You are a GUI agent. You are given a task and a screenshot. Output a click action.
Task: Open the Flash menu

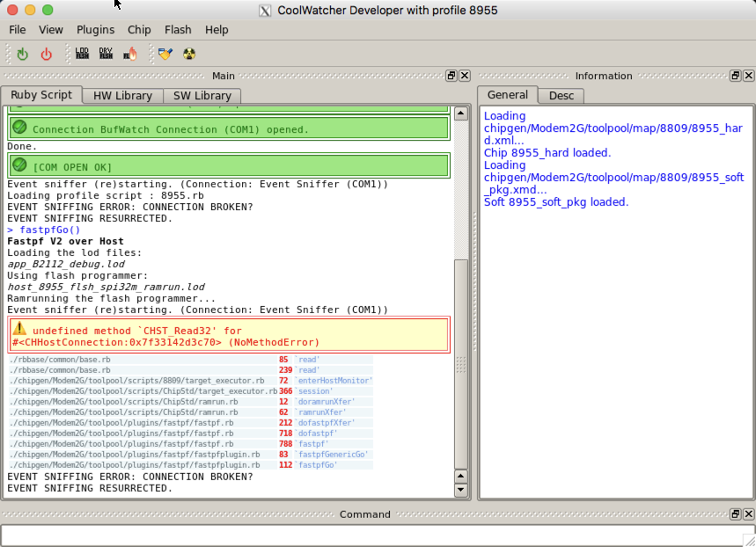pos(178,30)
